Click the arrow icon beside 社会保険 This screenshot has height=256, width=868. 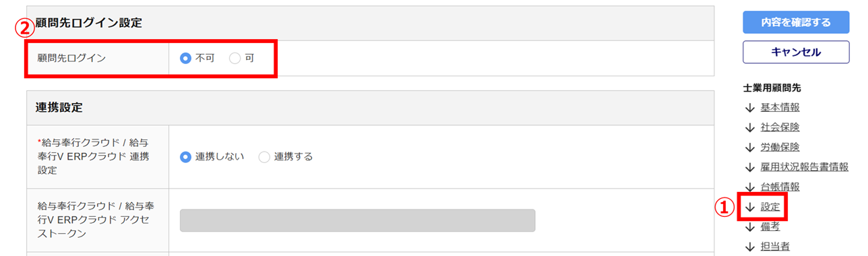point(749,127)
